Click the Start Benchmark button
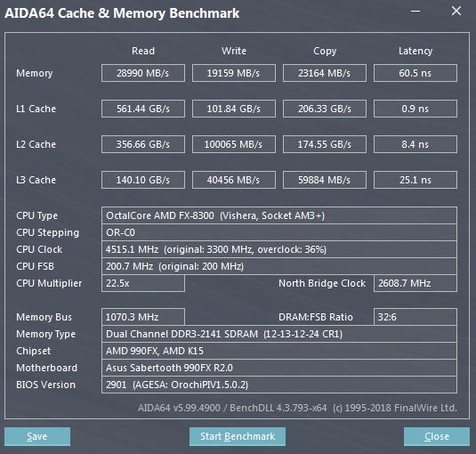476x454 pixels. 238,436
